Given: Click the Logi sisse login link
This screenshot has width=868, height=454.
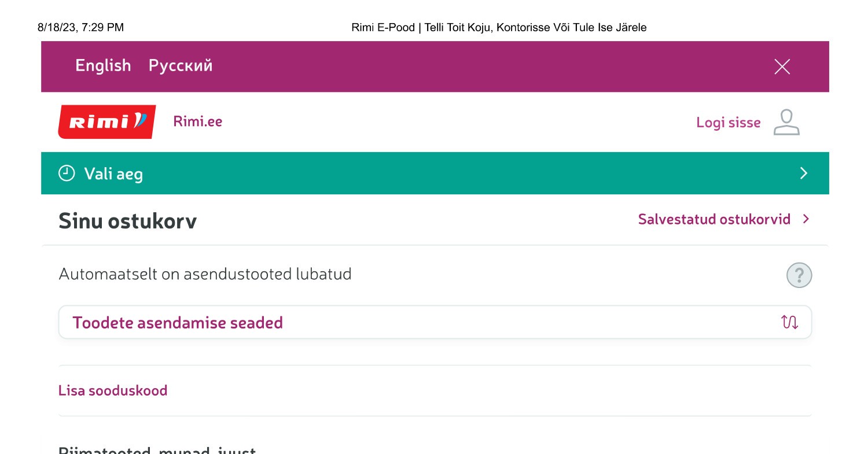Looking at the screenshot, I should coord(728,123).
